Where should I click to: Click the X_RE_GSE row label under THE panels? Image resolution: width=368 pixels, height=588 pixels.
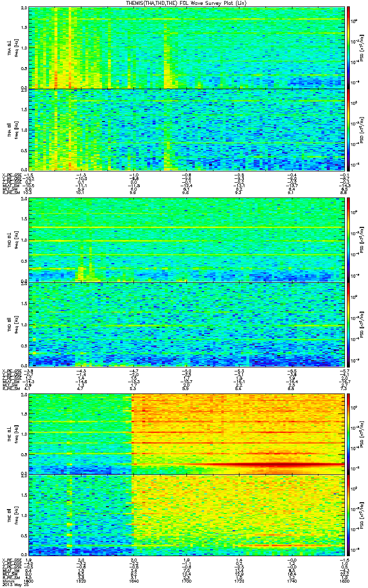coord(12,559)
